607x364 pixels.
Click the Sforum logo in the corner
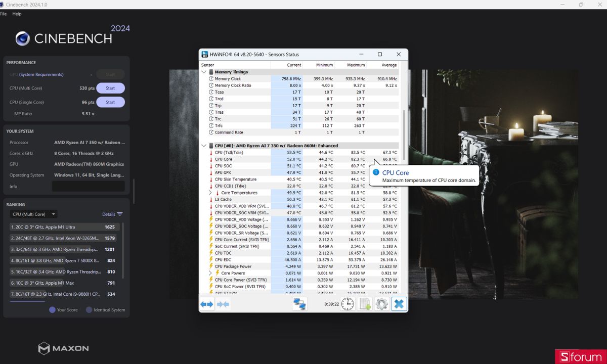pos(581,355)
